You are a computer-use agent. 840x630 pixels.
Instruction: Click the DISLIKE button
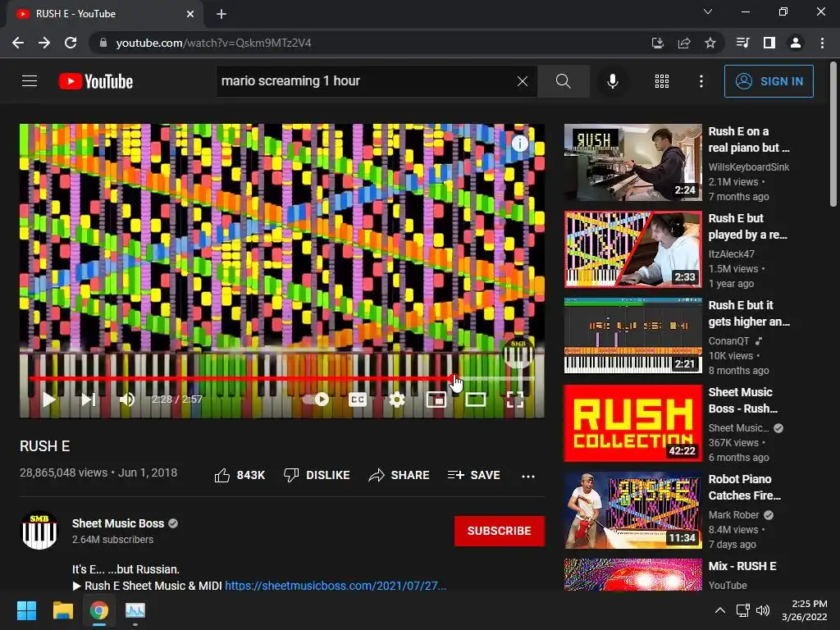317,475
